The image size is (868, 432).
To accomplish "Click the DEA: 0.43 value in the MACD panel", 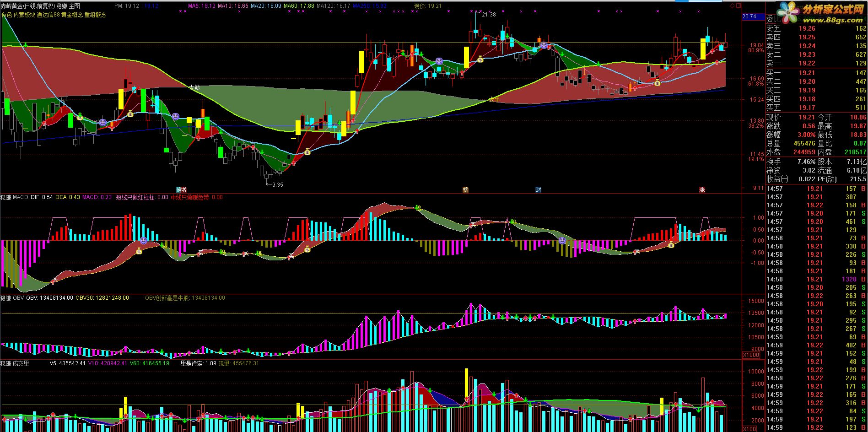I will 68,197.
